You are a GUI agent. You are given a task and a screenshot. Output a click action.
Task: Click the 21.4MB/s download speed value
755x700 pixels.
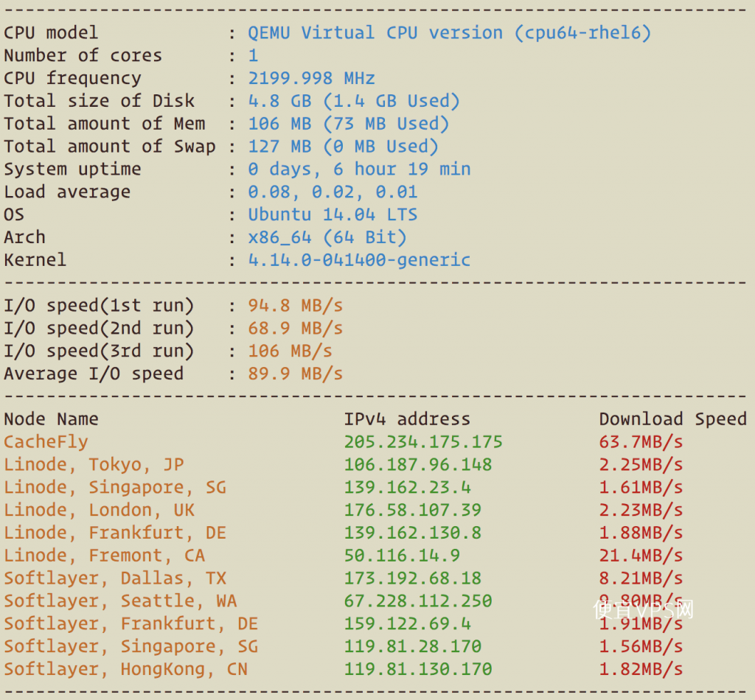(x=641, y=556)
